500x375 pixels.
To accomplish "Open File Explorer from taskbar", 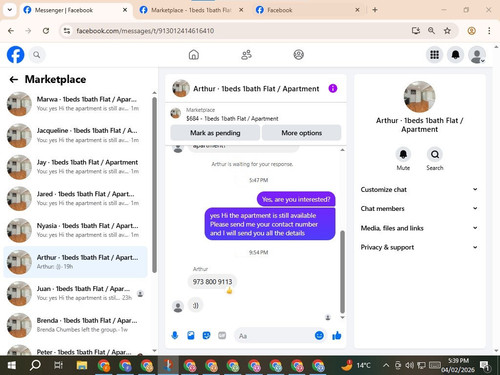I will (82, 365).
